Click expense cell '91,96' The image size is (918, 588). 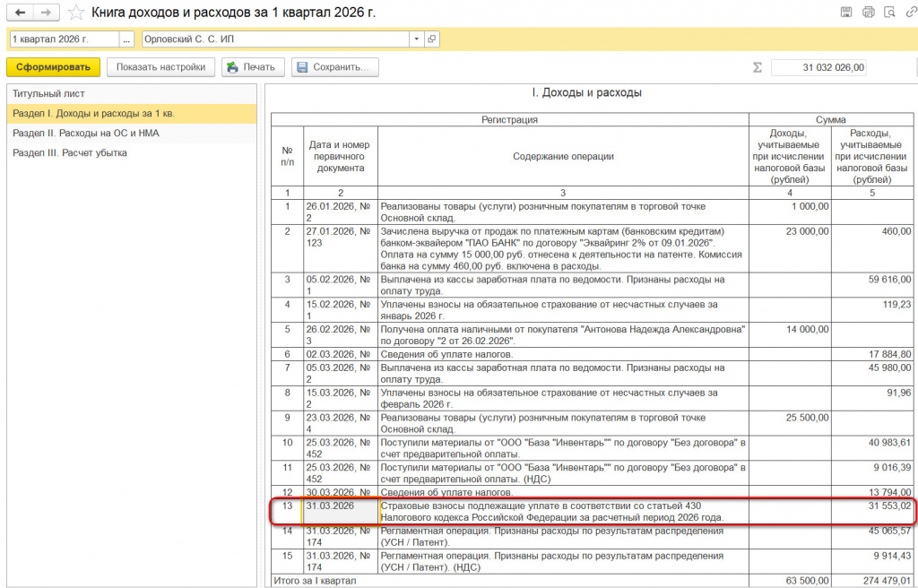pyautogui.click(x=872, y=398)
